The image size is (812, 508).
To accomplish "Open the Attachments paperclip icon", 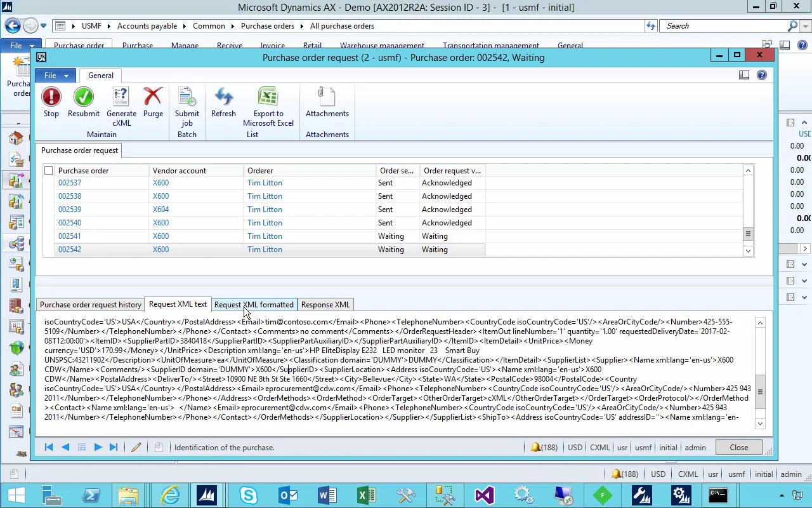I will (327, 97).
